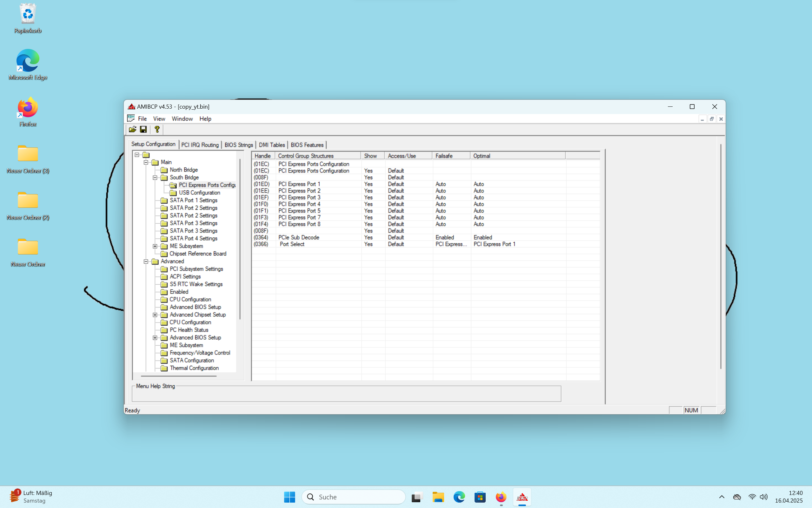Switch to the PCI IRQ Routing tab
Screen dimensions: 812x508
tap(200, 145)
